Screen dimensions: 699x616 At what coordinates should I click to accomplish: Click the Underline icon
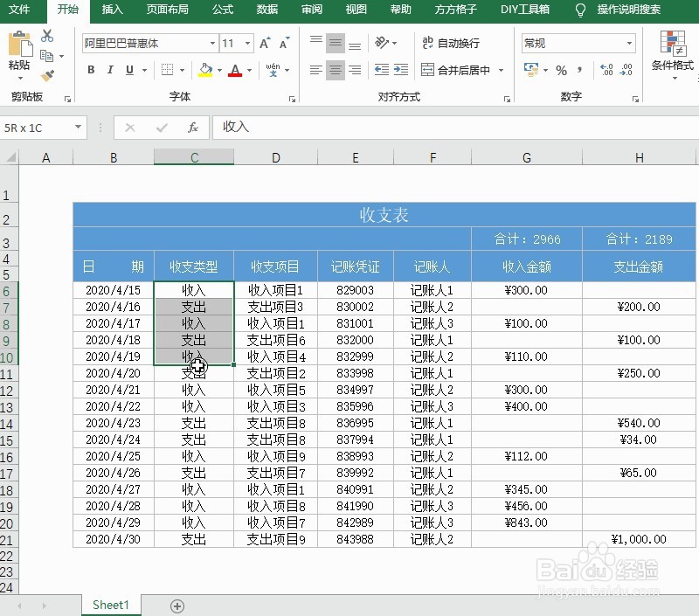(128, 71)
